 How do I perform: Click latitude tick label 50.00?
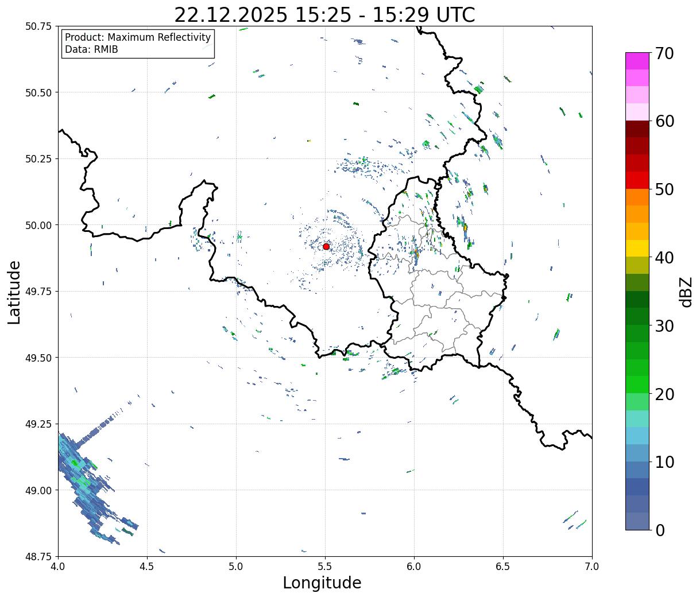[x=38, y=225]
